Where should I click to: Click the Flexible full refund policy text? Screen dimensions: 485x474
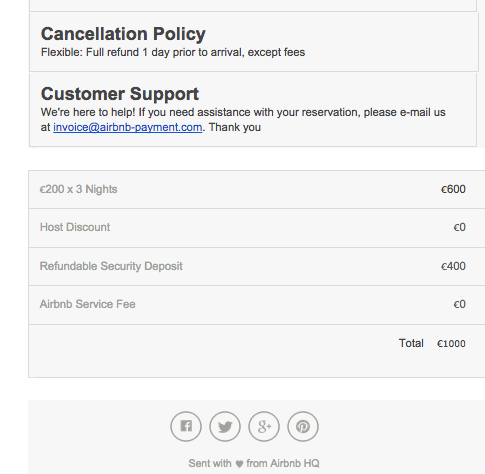(x=173, y=52)
